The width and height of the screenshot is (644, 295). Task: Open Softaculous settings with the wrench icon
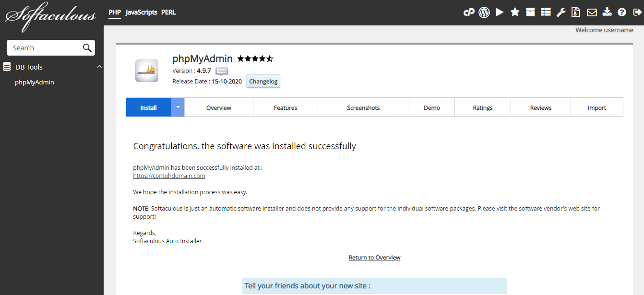click(561, 12)
